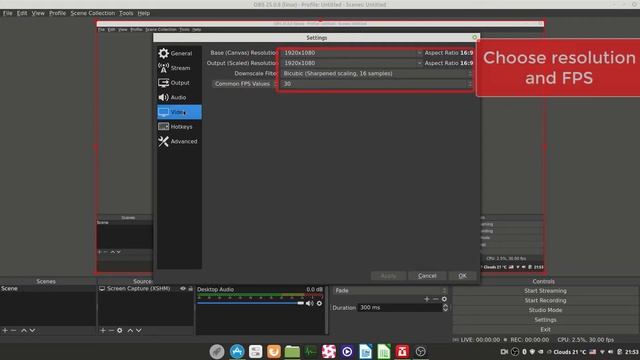
Task: Remove the scene transition with minus icon
Action: pos(436,299)
